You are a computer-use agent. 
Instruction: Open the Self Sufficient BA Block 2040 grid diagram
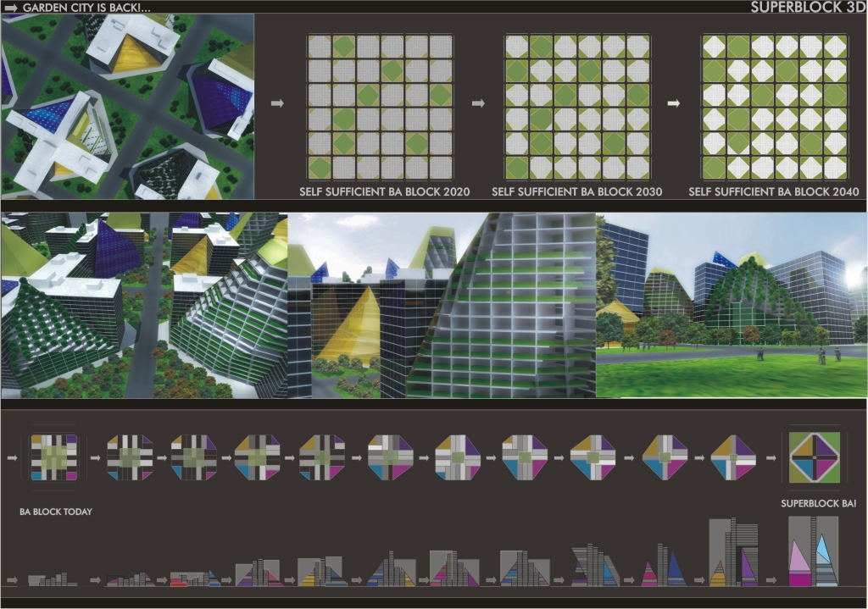click(775, 107)
